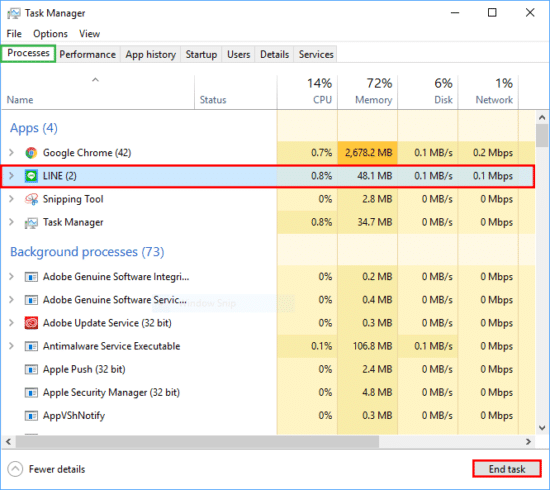The width and height of the screenshot is (550, 490).
Task: Click the Apps (4) group heading
Action: 34,128
